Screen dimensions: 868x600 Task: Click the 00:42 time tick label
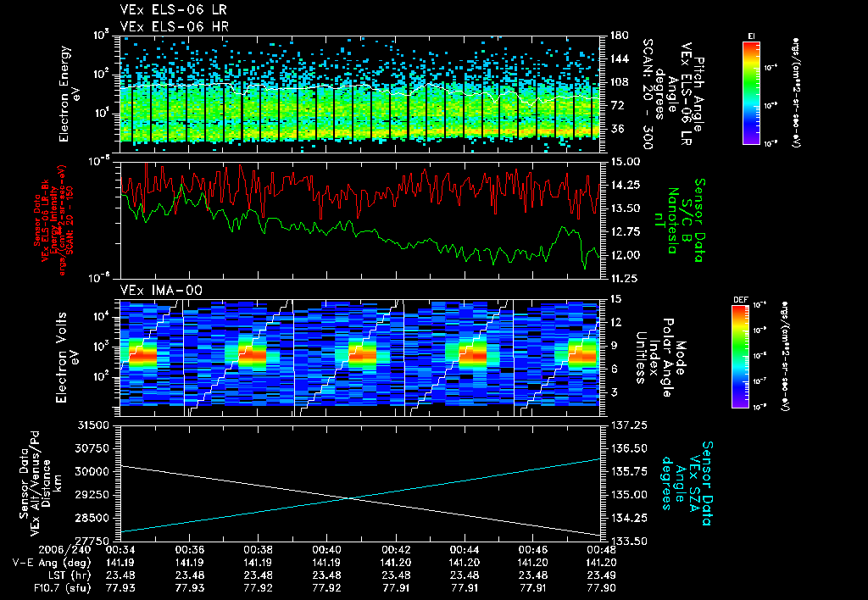tap(395, 550)
